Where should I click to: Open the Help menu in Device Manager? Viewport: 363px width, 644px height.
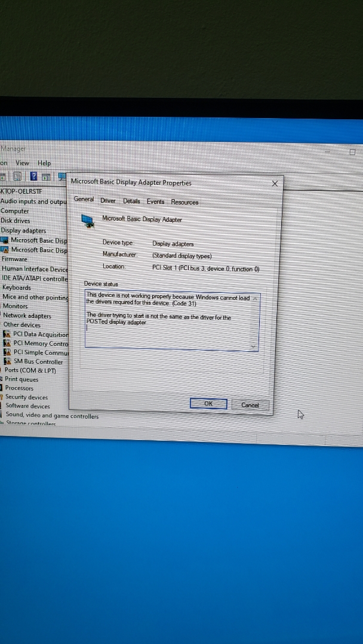44,163
